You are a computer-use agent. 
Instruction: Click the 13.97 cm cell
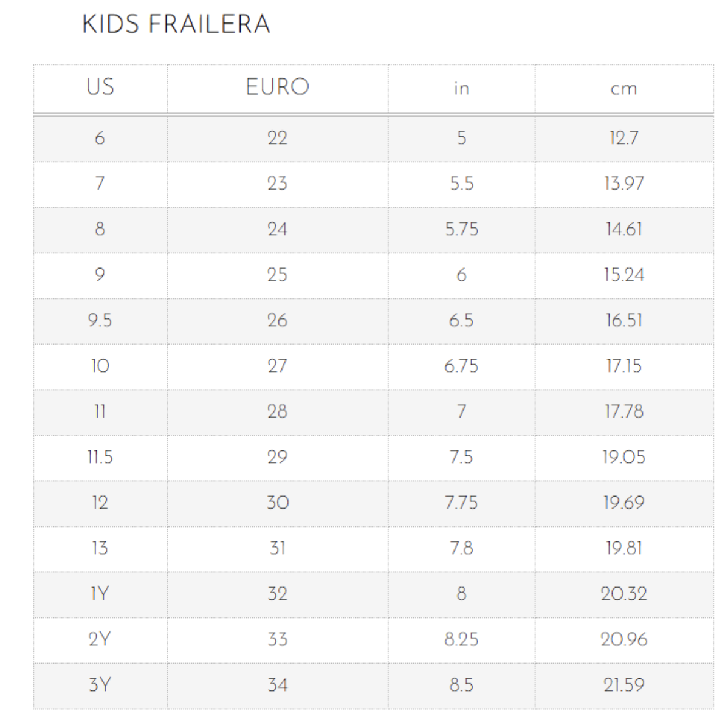(x=624, y=184)
